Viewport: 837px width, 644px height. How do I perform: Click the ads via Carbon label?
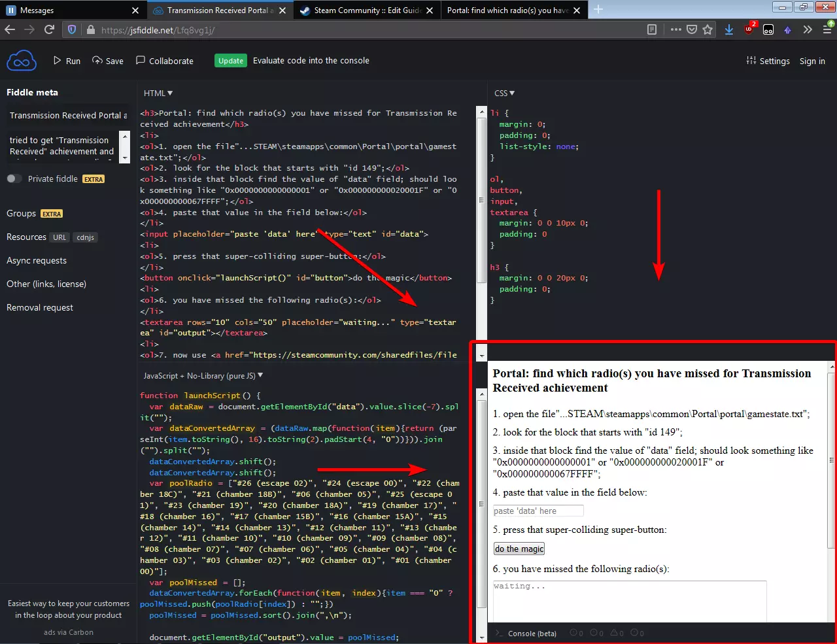(x=69, y=632)
